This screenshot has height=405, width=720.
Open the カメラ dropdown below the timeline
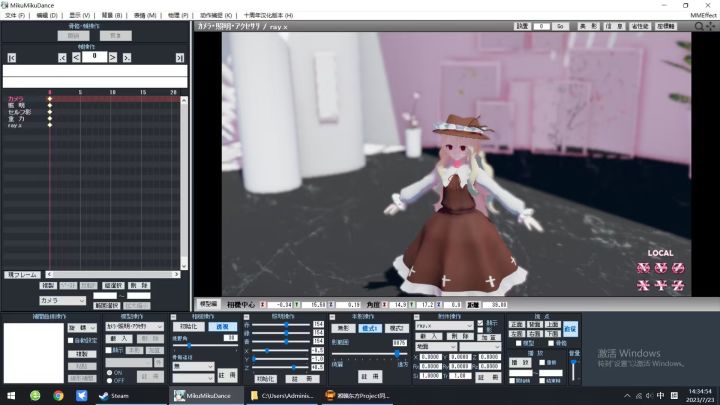click(63, 300)
